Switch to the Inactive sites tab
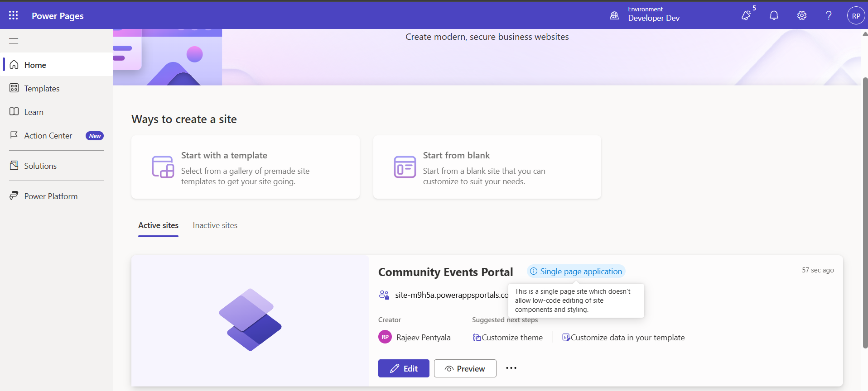Image resolution: width=868 pixels, height=391 pixels. coord(215,225)
